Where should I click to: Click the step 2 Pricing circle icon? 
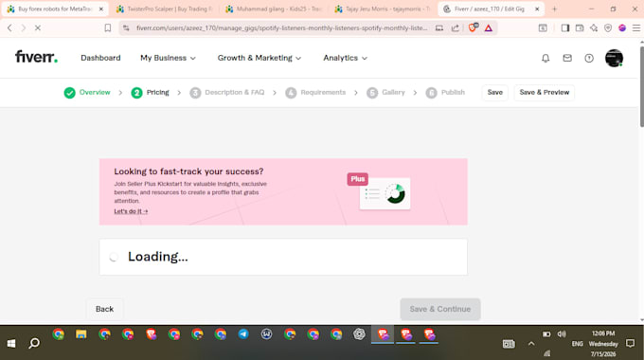[x=136, y=93]
